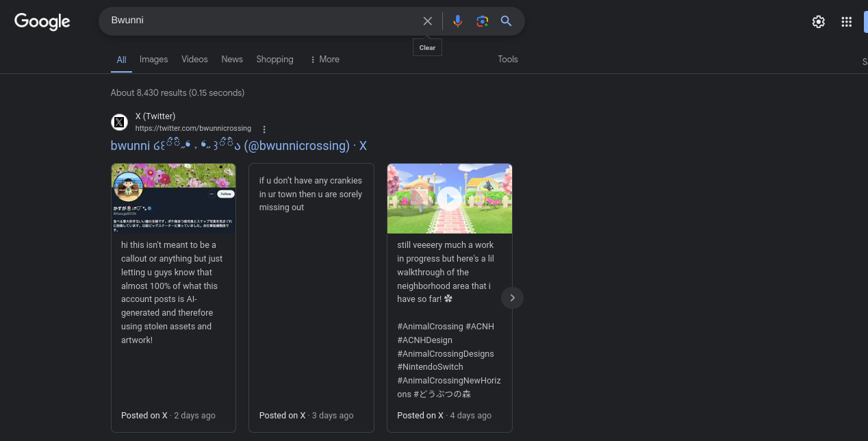Open the Tools options
868x441 pixels.
[x=508, y=60]
